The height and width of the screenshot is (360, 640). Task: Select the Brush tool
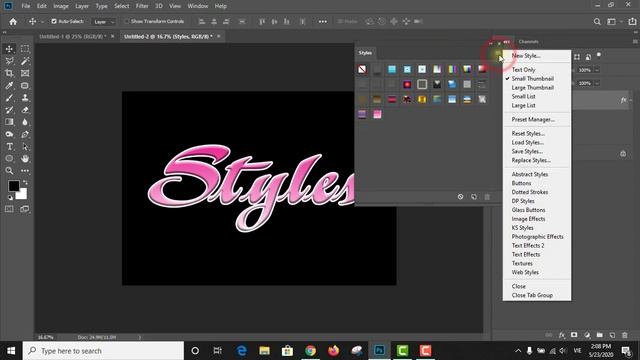click(x=9, y=98)
